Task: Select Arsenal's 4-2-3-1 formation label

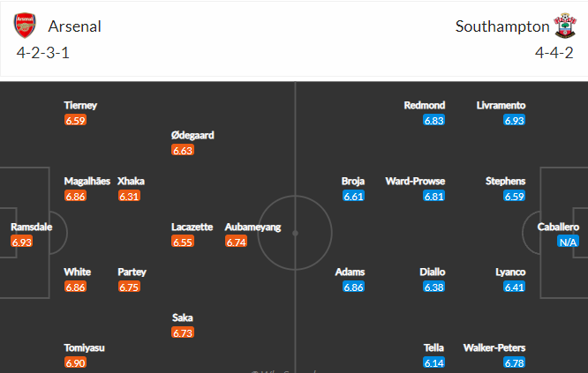Action: coord(44,53)
